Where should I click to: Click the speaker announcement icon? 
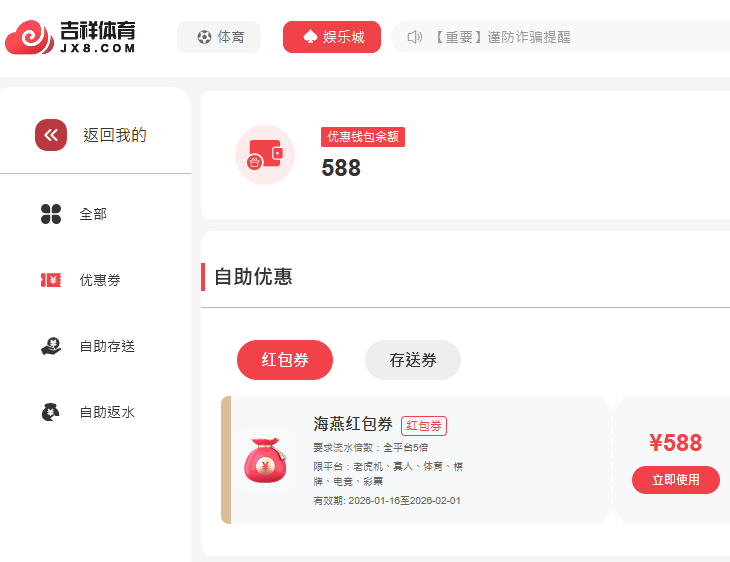[414, 37]
